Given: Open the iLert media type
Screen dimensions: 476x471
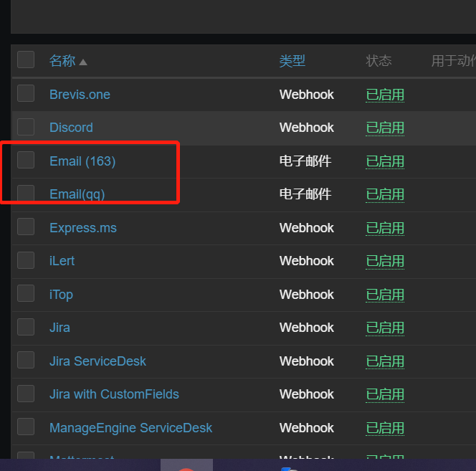Looking at the screenshot, I should coord(62,261).
